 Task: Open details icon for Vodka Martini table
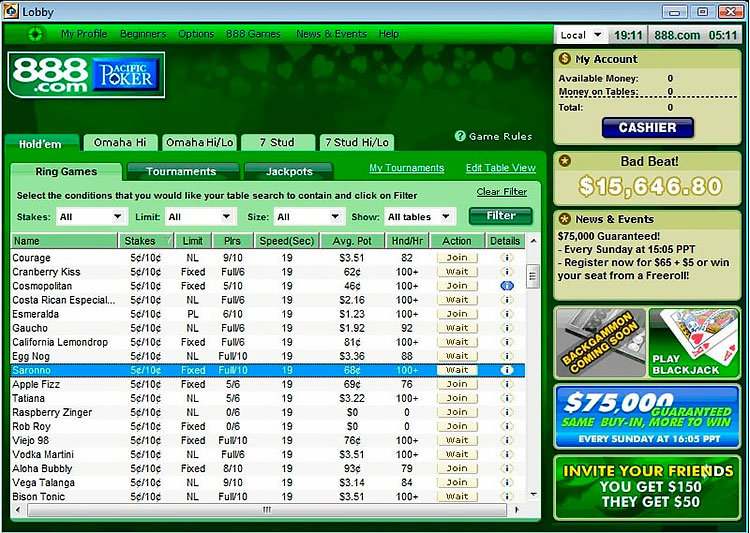tap(507, 454)
